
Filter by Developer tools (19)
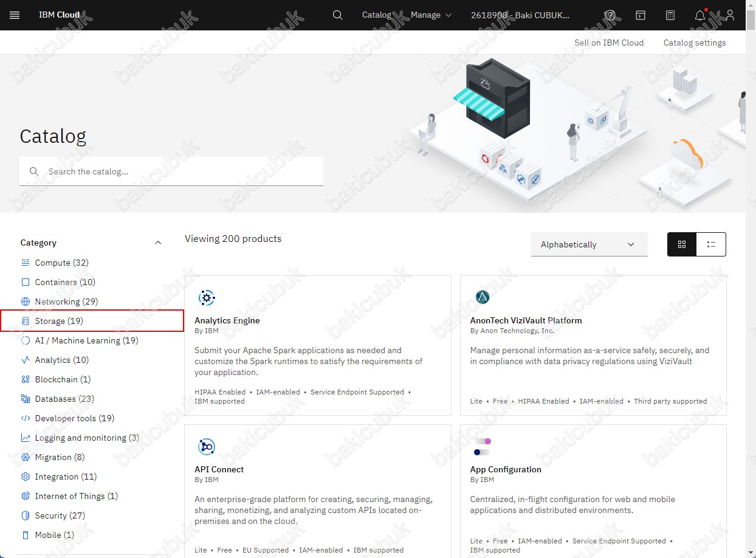pos(75,418)
